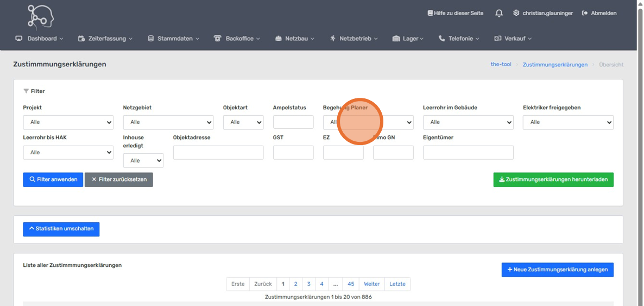Click Neue Zustimmungserklärung anlegen button
Image resolution: width=644 pixels, height=306 pixels.
point(557,270)
